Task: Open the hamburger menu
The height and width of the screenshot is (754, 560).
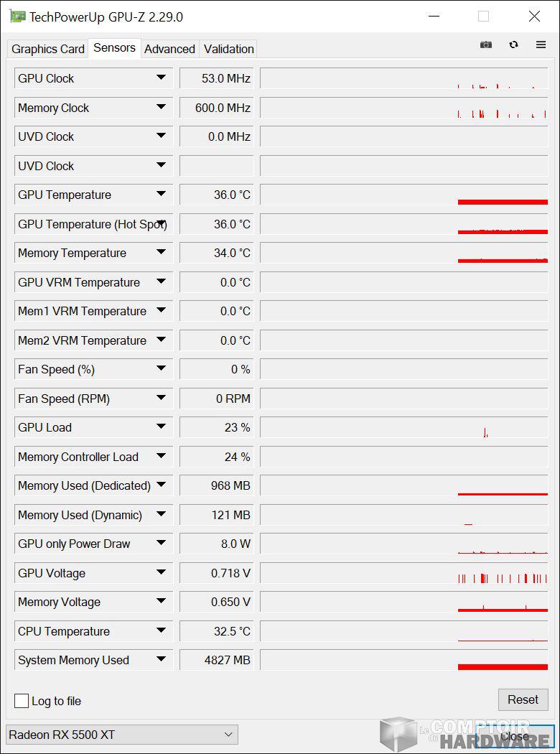Action: coord(541,45)
